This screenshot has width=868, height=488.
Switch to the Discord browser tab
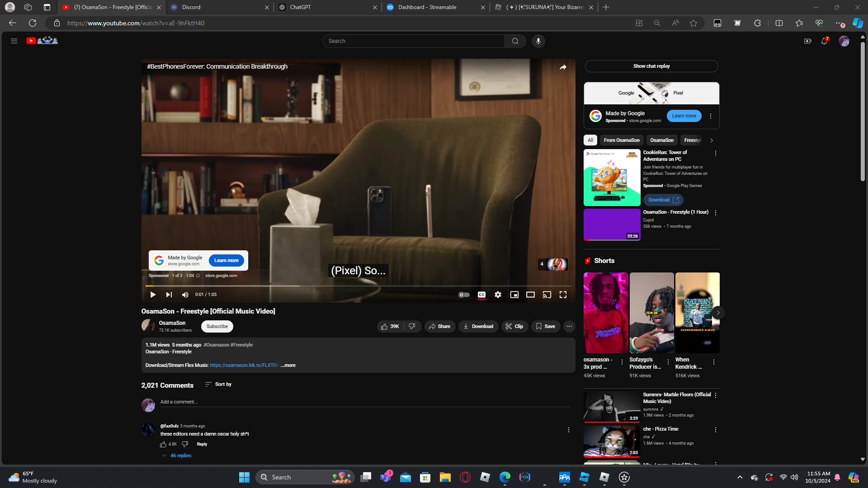point(219,7)
